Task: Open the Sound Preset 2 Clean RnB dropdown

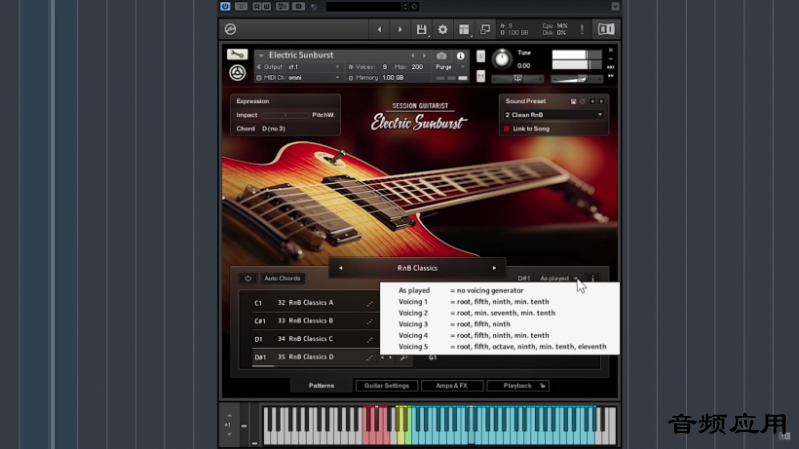Action: click(554, 115)
